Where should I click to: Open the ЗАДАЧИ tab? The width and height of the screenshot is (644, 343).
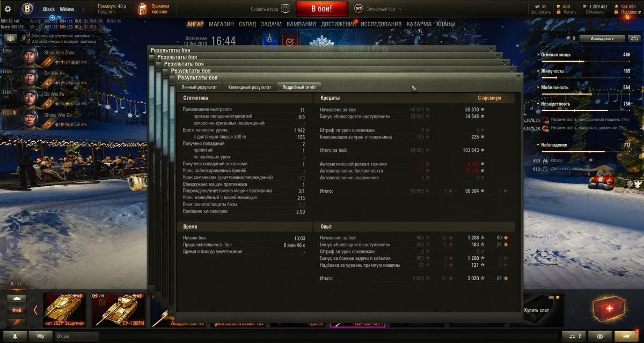pos(271,24)
